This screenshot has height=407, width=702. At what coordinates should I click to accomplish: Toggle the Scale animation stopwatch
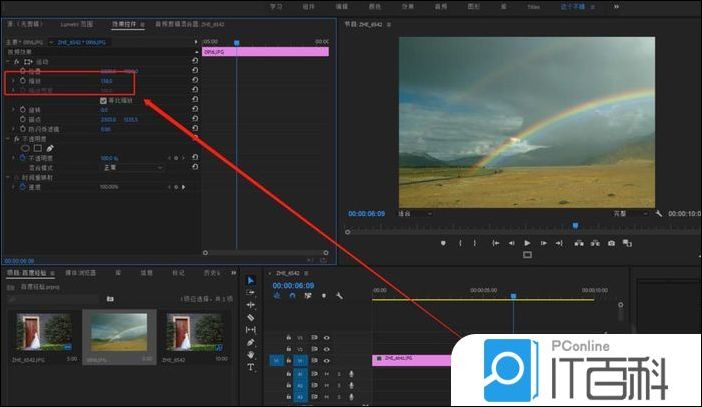tap(23, 81)
